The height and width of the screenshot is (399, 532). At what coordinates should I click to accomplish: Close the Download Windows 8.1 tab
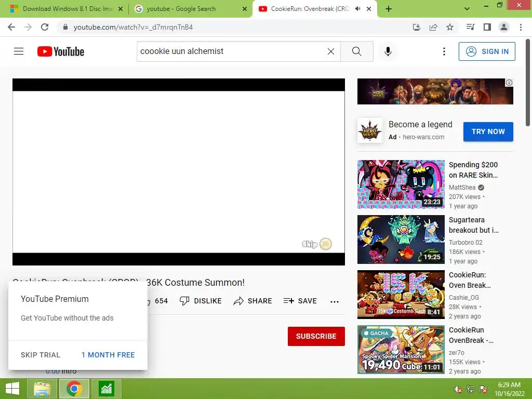121,9
